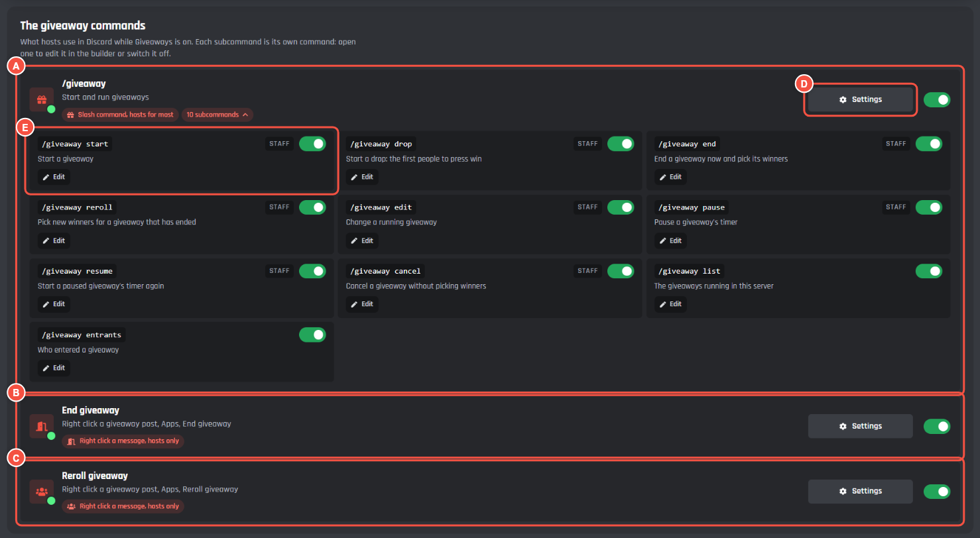Click the STAFF badge on /giveaway pause
The width and height of the screenshot is (980, 538).
pyautogui.click(x=896, y=207)
